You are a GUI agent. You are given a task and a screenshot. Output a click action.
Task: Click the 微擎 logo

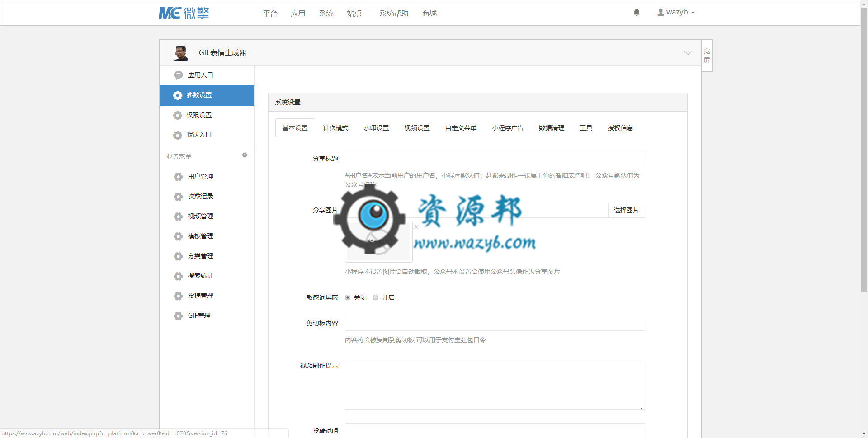(x=184, y=13)
